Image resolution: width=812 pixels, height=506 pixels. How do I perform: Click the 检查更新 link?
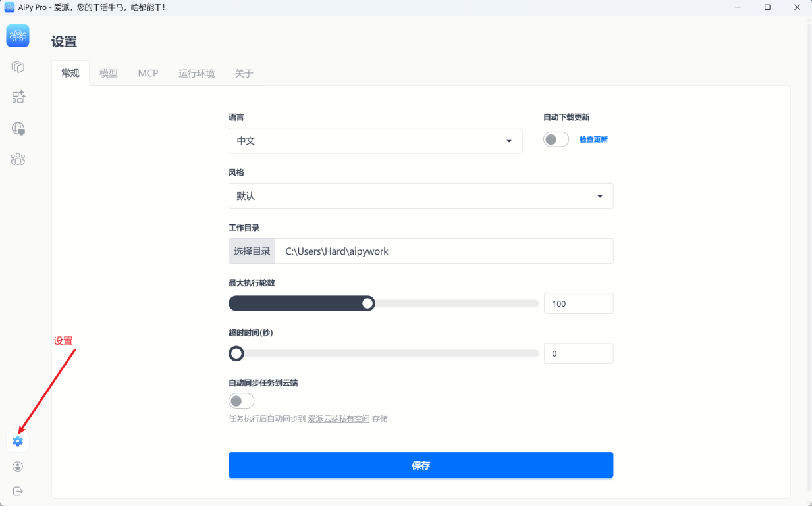(x=593, y=139)
